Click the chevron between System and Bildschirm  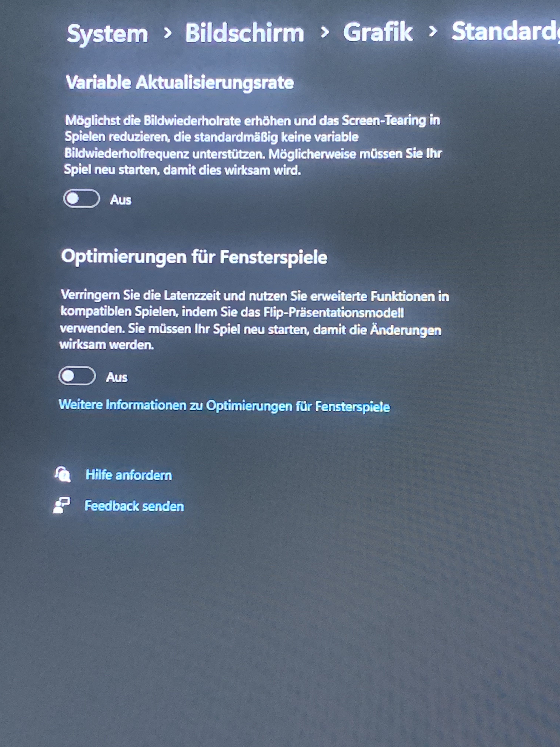pos(167,33)
